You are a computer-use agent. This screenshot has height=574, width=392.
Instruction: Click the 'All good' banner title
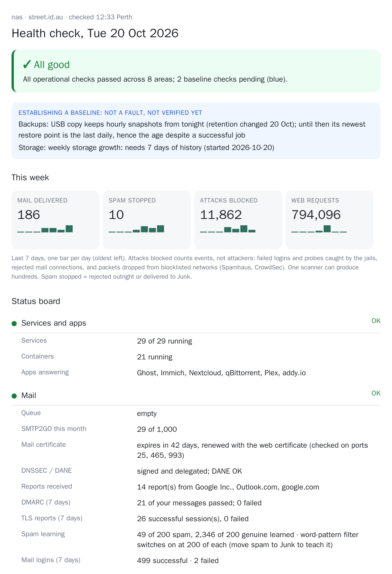pos(52,65)
